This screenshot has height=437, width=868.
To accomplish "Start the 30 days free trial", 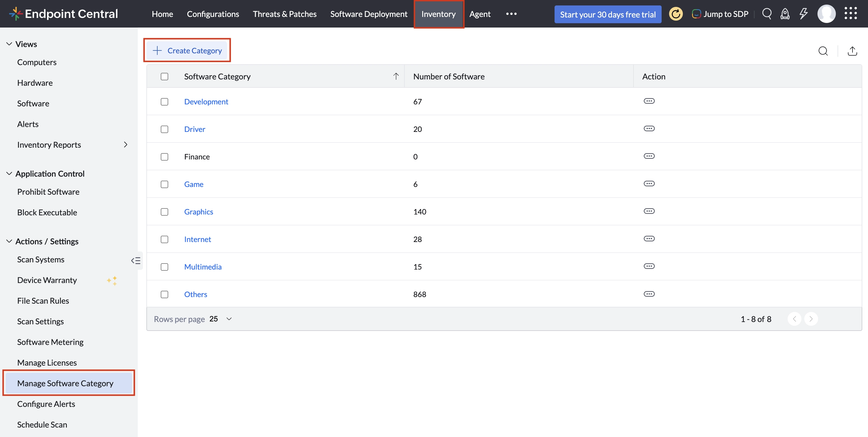I will pos(608,14).
